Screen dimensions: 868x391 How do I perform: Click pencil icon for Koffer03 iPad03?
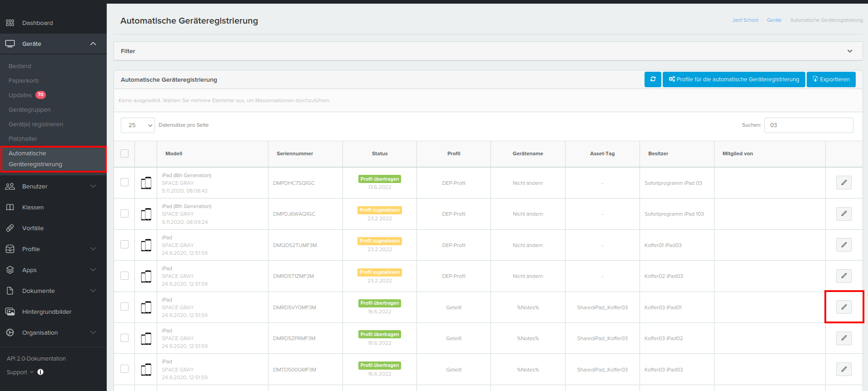(x=843, y=369)
